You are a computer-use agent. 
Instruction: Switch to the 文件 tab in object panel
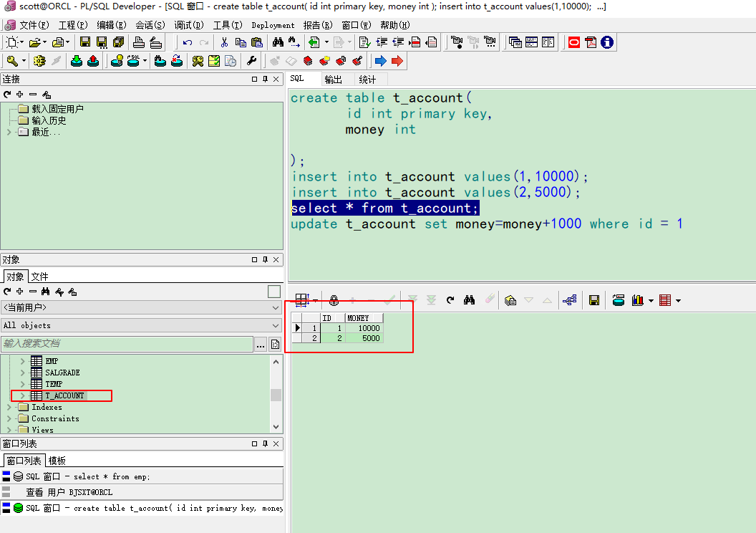point(39,277)
